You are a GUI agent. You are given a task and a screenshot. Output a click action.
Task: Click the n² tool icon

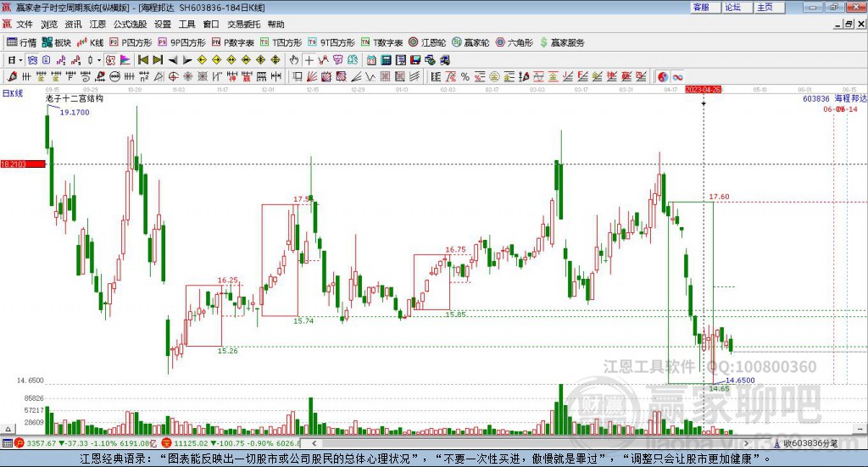click(144, 77)
